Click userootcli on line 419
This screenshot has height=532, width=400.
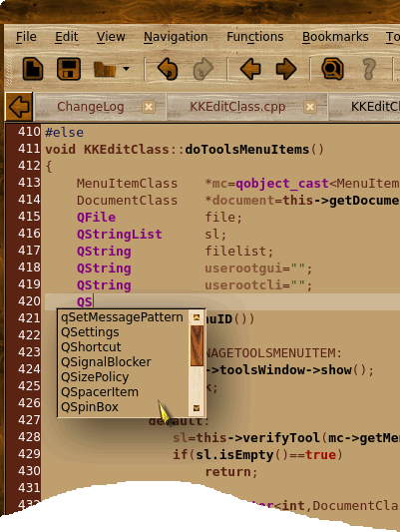tap(243, 285)
